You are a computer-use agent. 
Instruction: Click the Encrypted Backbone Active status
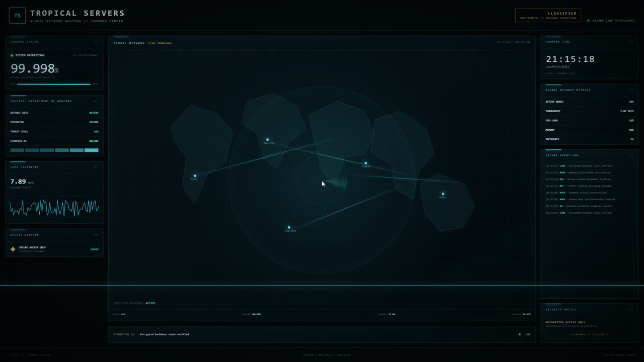(134, 303)
